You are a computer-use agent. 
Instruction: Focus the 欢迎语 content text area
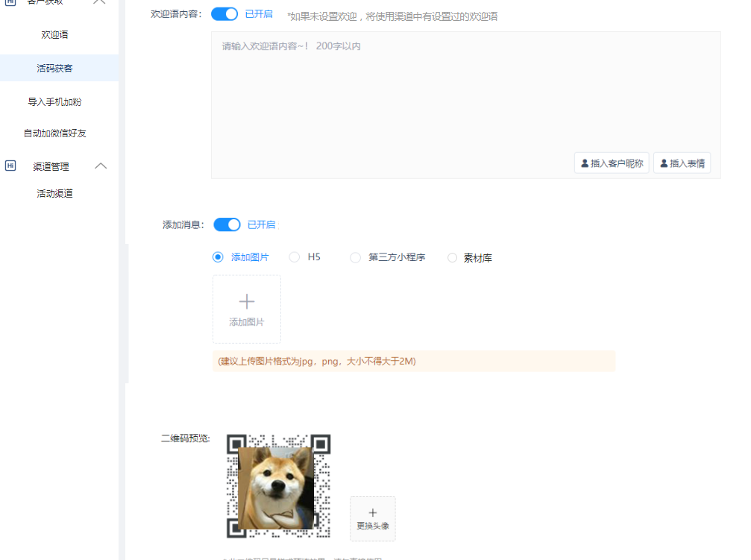tap(465, 105)
